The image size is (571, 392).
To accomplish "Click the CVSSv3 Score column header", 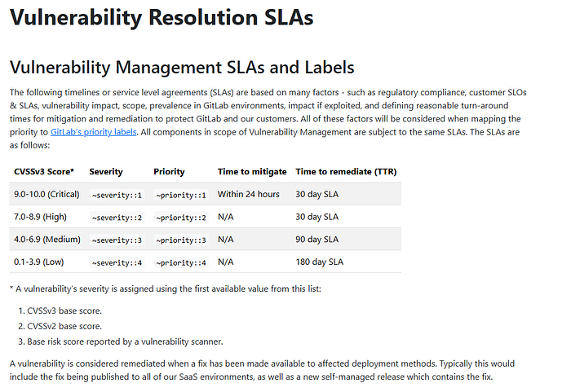I will coord(44,172).
